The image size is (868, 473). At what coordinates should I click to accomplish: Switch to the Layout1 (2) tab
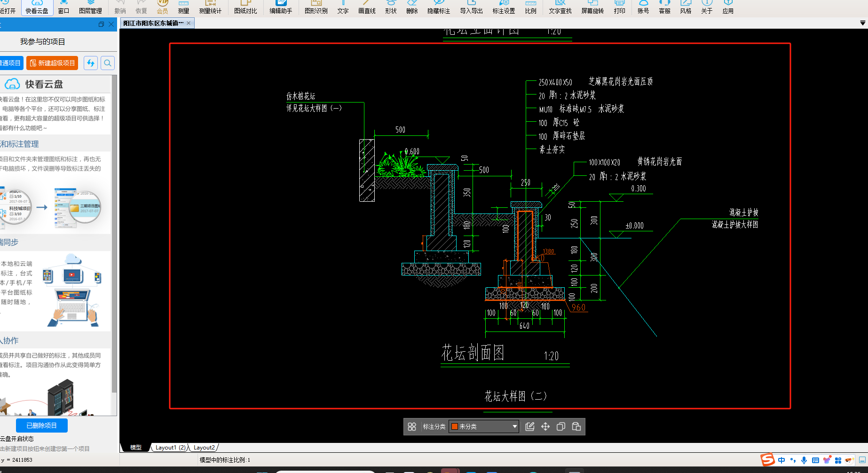(x=170, y=448)
